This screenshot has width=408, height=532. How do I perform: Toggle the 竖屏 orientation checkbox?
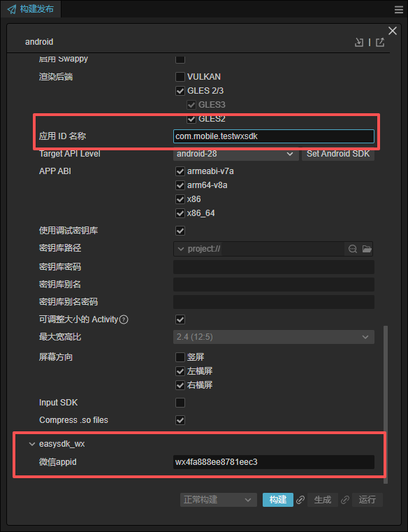(180, 357)
